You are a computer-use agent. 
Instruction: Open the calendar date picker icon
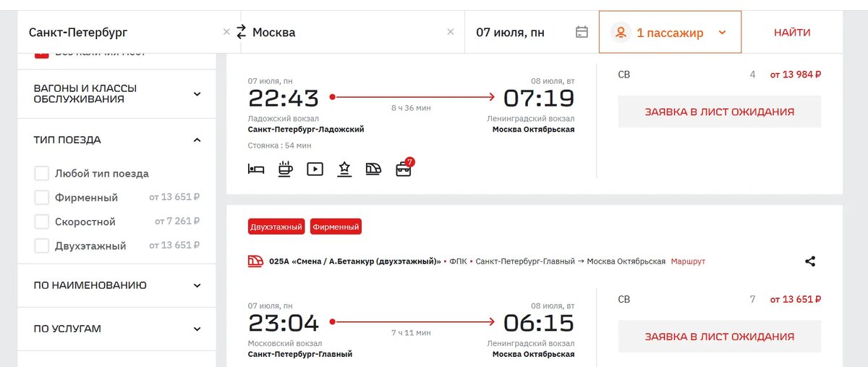pos(582,32)
